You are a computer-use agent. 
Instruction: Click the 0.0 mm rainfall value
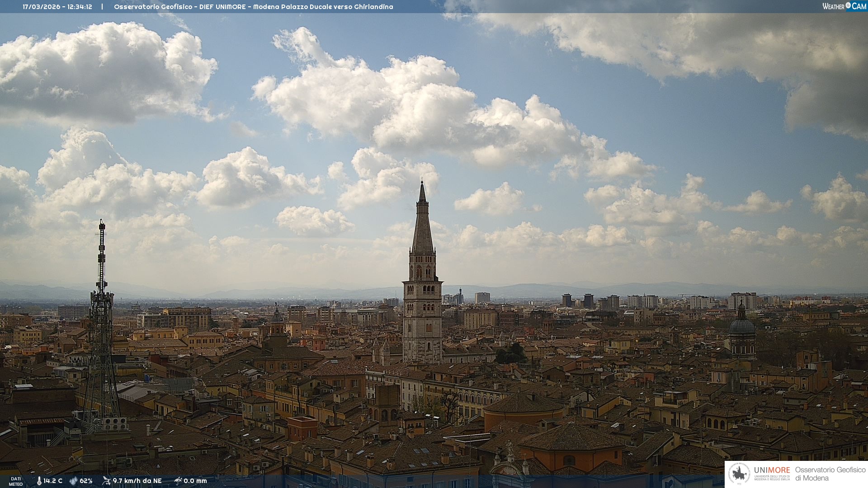pos(195,481)
